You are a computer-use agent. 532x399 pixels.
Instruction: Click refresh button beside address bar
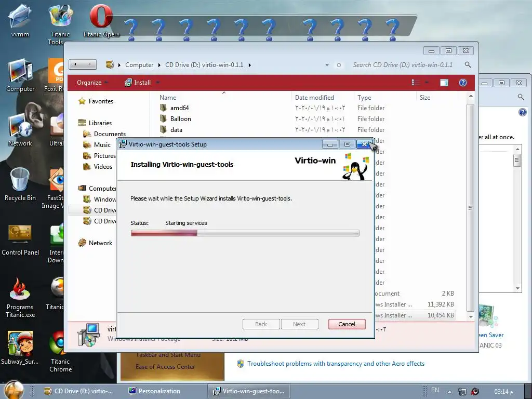click(x=339, y=65)
